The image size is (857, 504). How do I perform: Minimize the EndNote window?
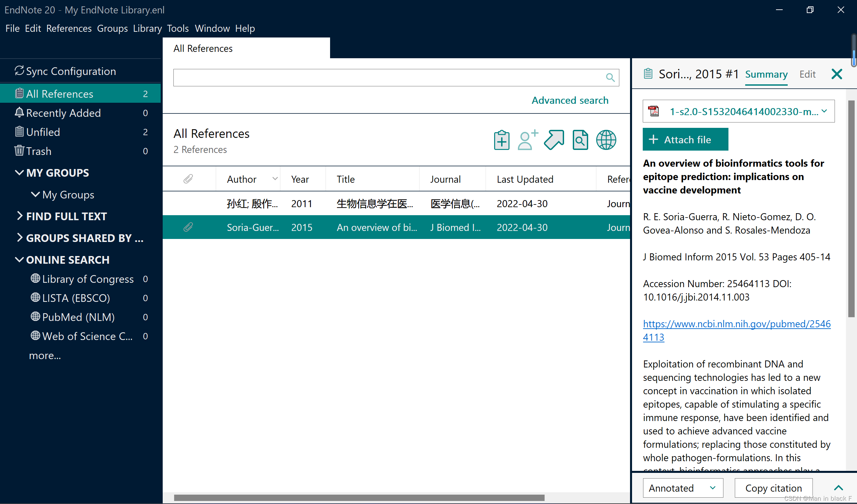(x=779, y=10)
